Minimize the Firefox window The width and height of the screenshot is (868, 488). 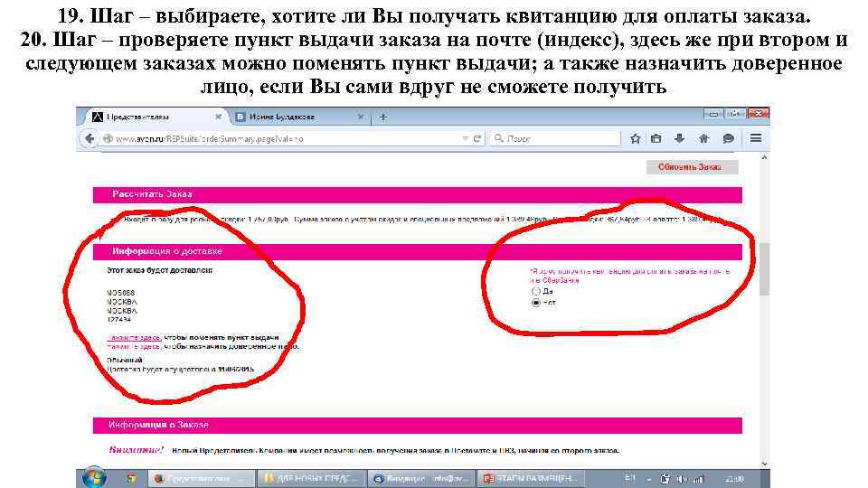[713, 114]
